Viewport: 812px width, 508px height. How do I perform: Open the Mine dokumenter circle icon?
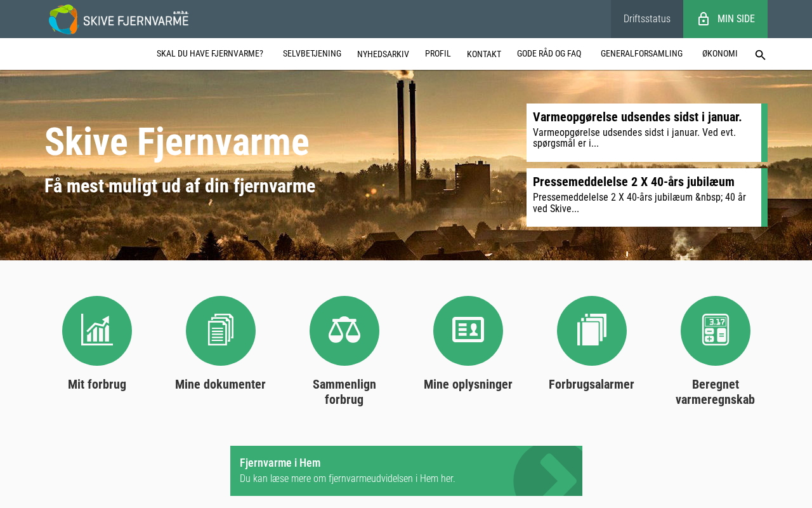[x=221, y=331]
